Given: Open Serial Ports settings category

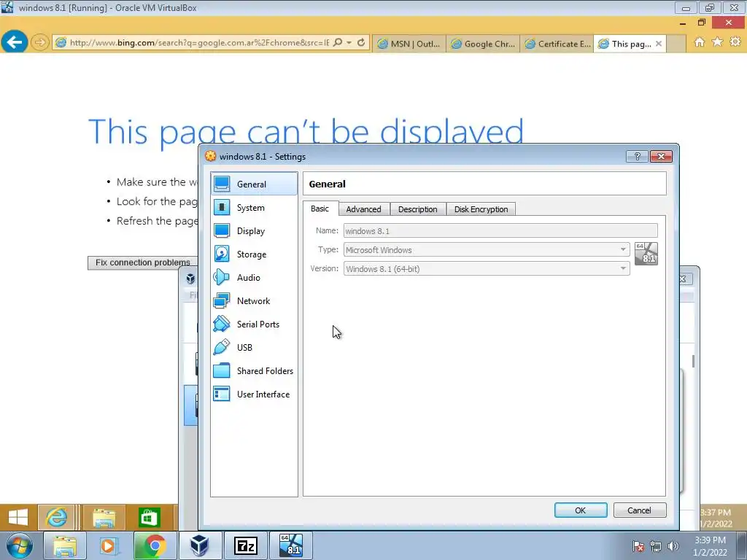Looking at the screenshot, I should click(254, 324).
